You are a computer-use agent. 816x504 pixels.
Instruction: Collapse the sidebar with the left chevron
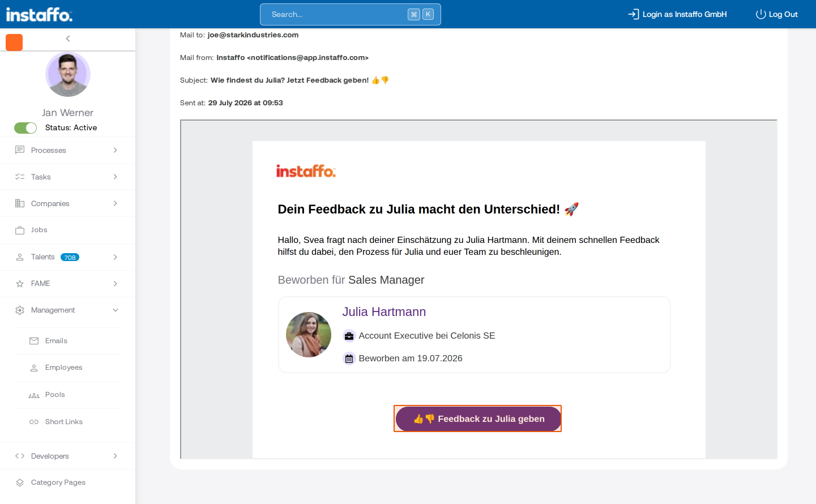pyautogui.click(x=68, y=39)
